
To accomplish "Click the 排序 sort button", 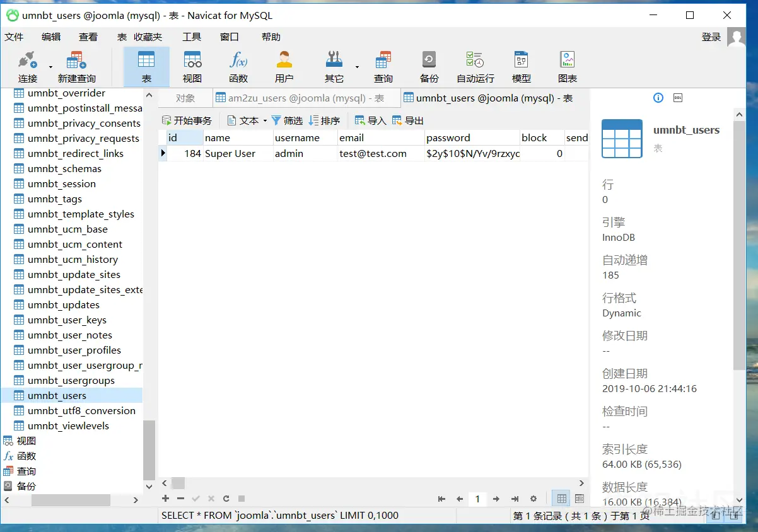I will tap(324, 120).
